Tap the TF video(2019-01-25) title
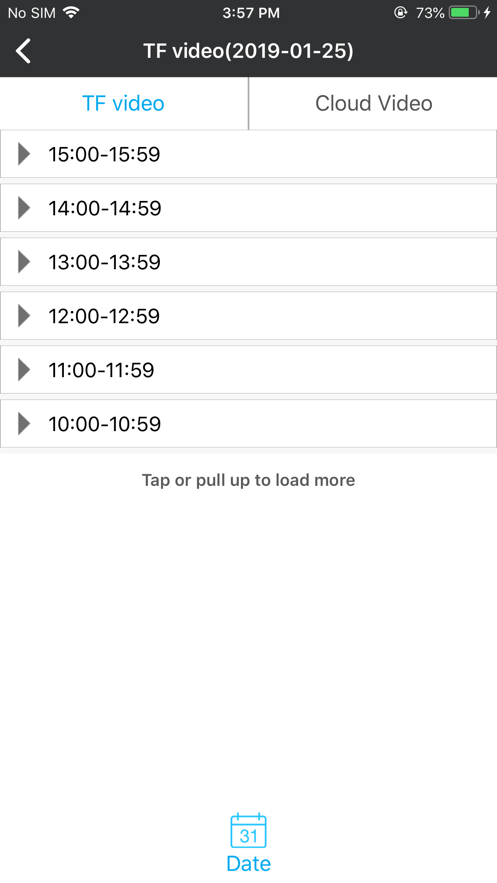Screen dimensions: 497x883 click(x=248, y=51)
